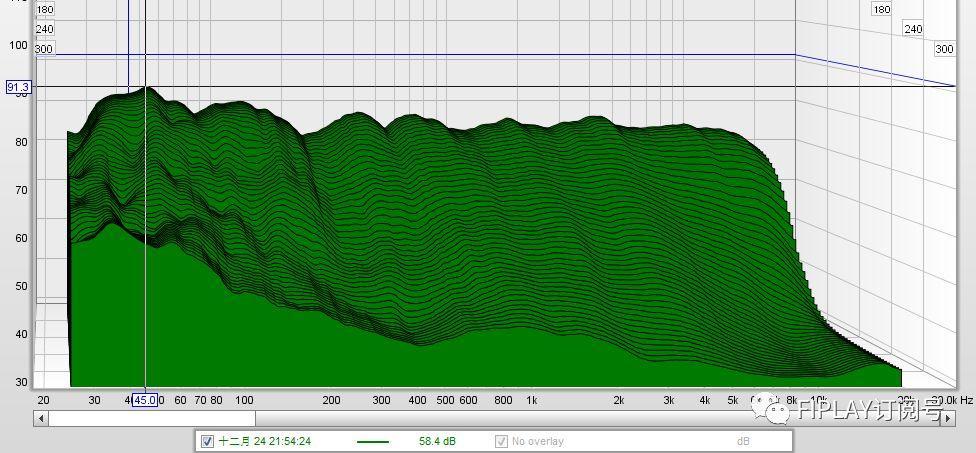Click the 1k mark on frequency axis

[x=530, y=400]
